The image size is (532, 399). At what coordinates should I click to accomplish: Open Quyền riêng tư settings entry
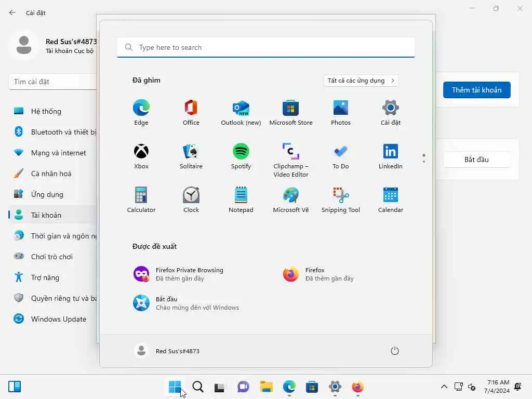pos(52,298)
